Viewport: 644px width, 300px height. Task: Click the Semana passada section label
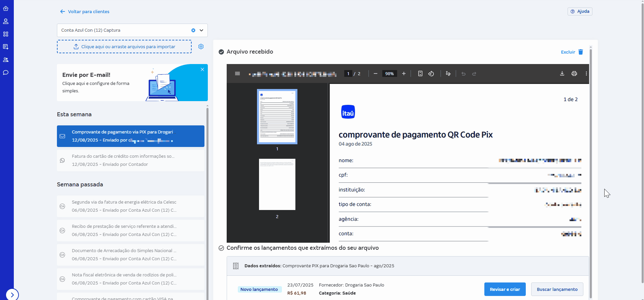[x=80, y=184]
